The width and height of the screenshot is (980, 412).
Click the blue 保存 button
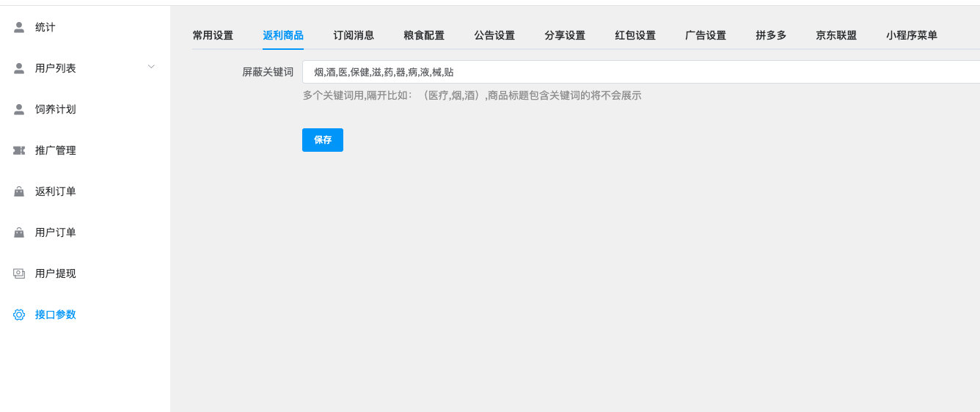323,140
